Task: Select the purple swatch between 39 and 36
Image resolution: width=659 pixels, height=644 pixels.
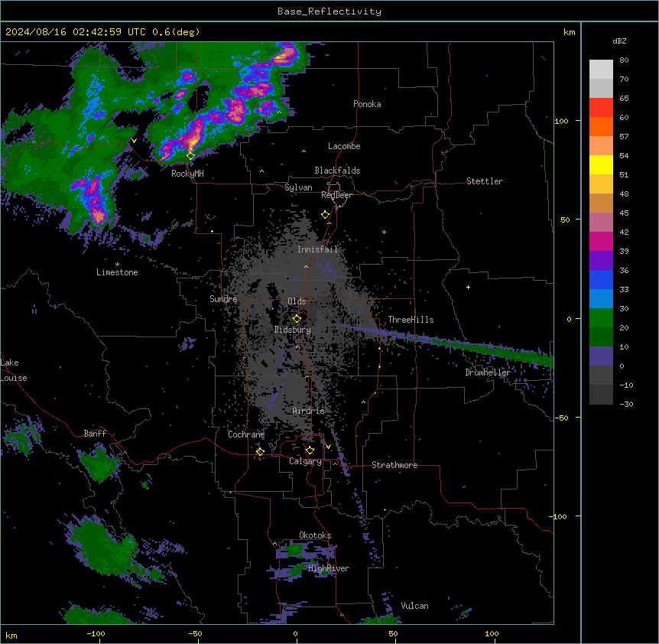Action: pos(601,261)
